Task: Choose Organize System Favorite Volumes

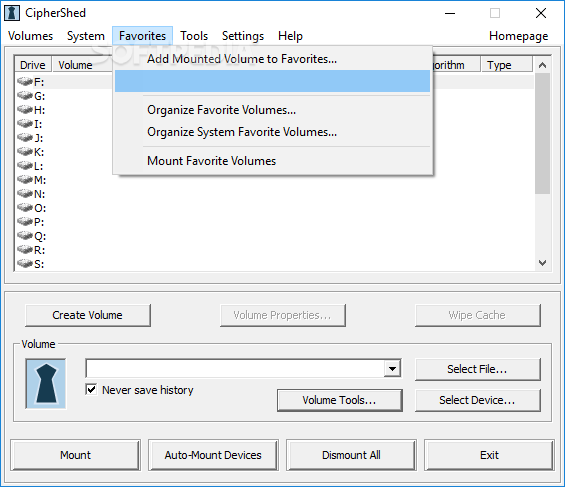Action: pyautogui.click(x=272, y=132)
